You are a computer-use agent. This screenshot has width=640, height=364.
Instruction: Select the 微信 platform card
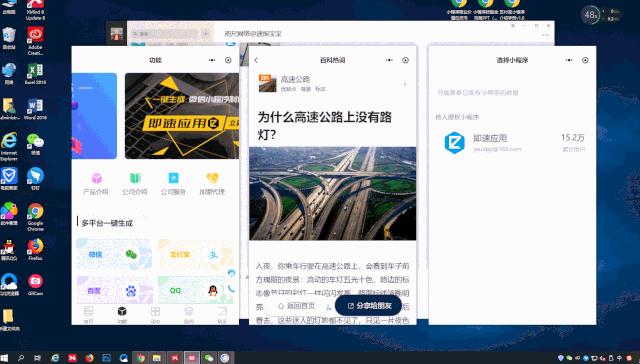click(114, 255)
